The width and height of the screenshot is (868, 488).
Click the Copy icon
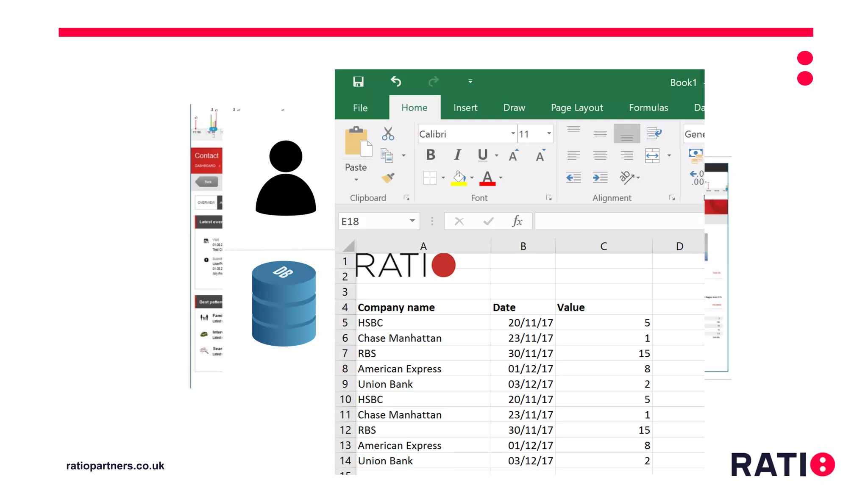coord(387,155)
